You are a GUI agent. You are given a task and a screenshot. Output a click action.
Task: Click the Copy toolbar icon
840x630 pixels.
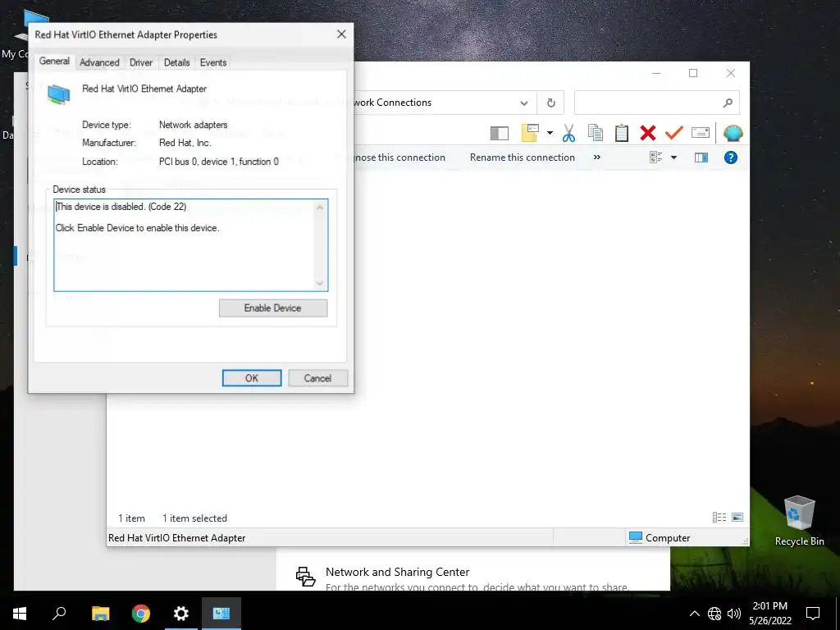click(x=596, y=133)
